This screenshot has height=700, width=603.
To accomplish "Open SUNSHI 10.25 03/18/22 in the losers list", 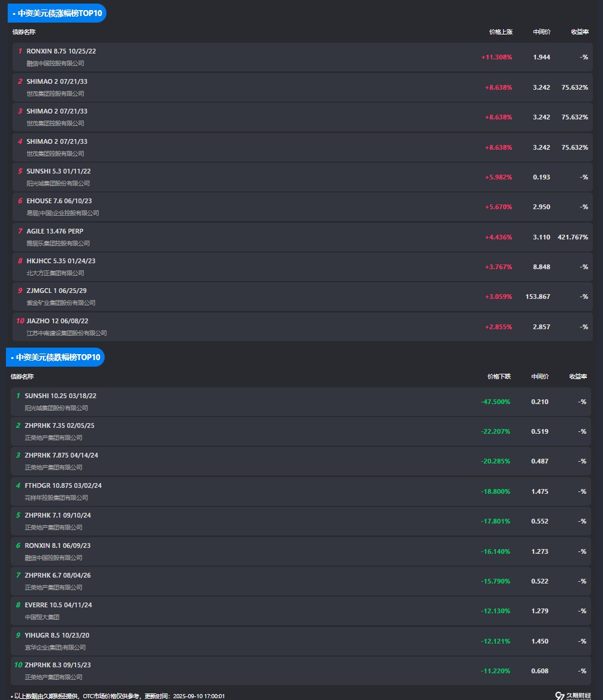I will point(60,396).
